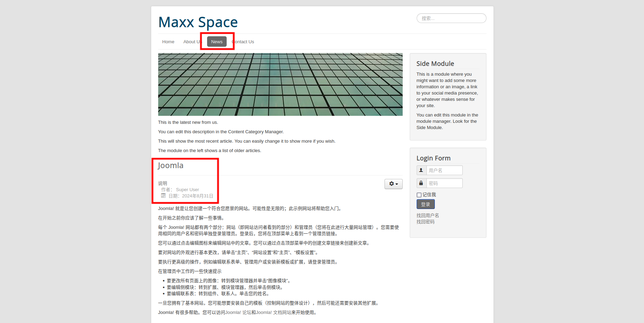Image resolution: width=644 pixels, height=323 pixels.
Task: Open the Maxx Space site title
Action: click(x=198, y=22)
